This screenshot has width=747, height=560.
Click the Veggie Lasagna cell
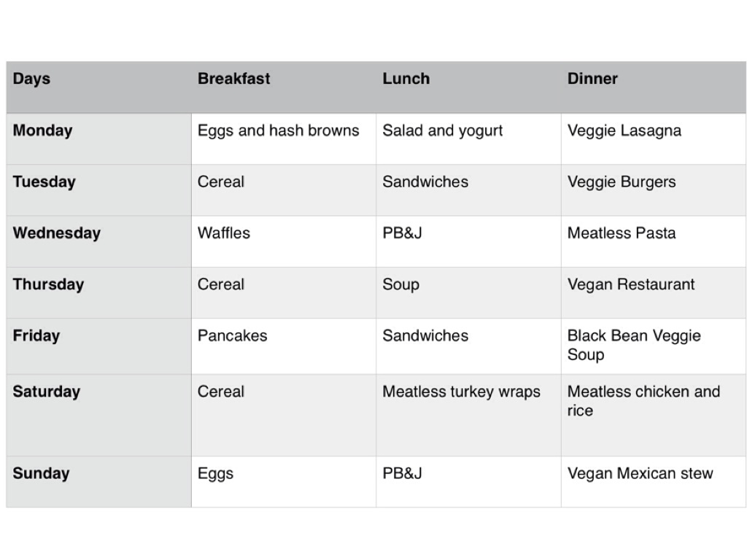point(624,131)
